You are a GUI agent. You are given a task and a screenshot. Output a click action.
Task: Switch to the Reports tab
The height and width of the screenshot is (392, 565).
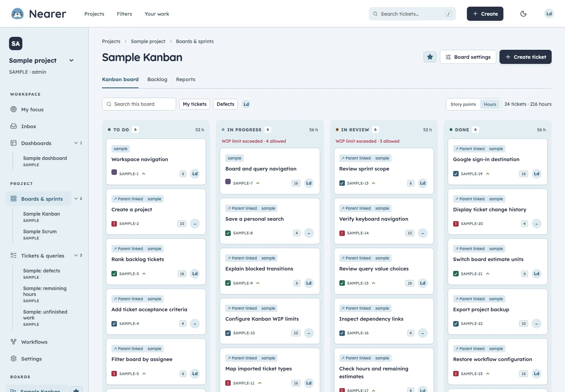click(186, 80)
